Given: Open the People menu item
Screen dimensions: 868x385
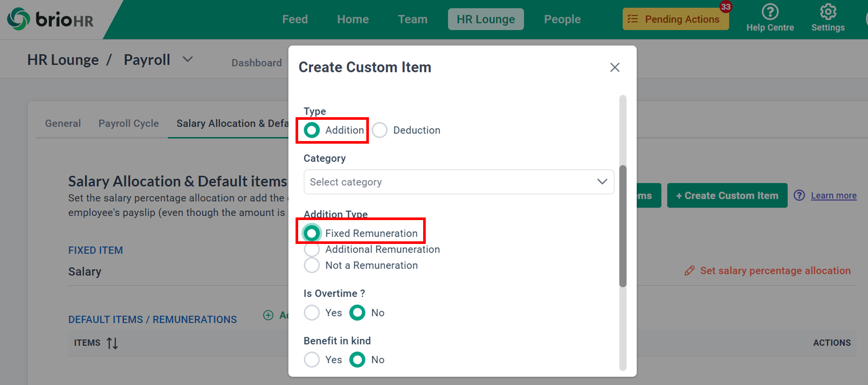Looking at the screenshot, I should [x=562, y=19].
